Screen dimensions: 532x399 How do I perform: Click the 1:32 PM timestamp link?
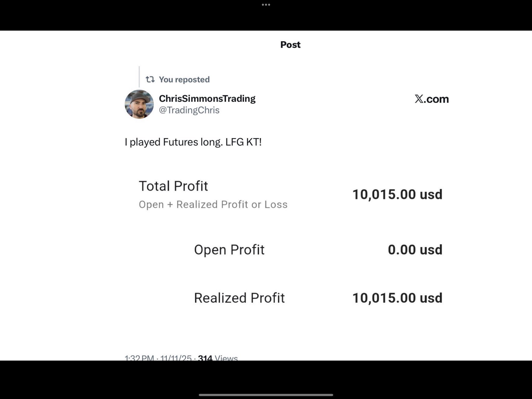(x=139, y=358)
